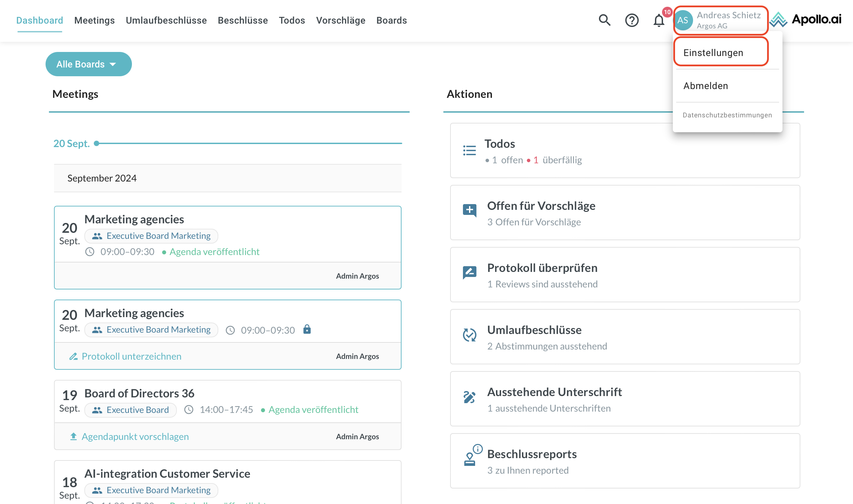Open the notifications bell icon
The image size is (853, 504).
click(x=658, y=20)
